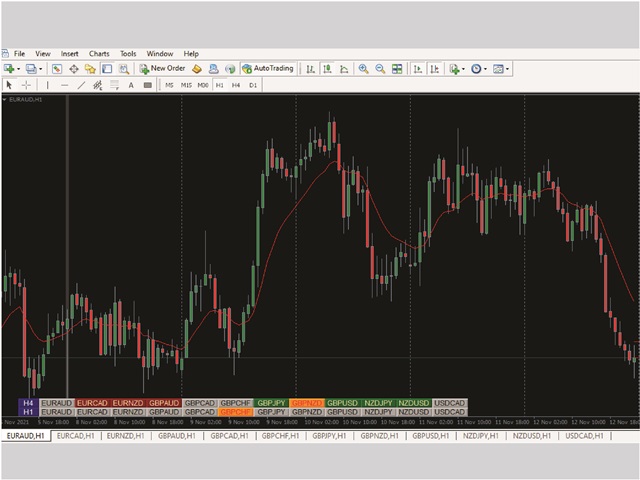
Task: Toggle the H4 timeframe button in toolbar
Action: 236,85
